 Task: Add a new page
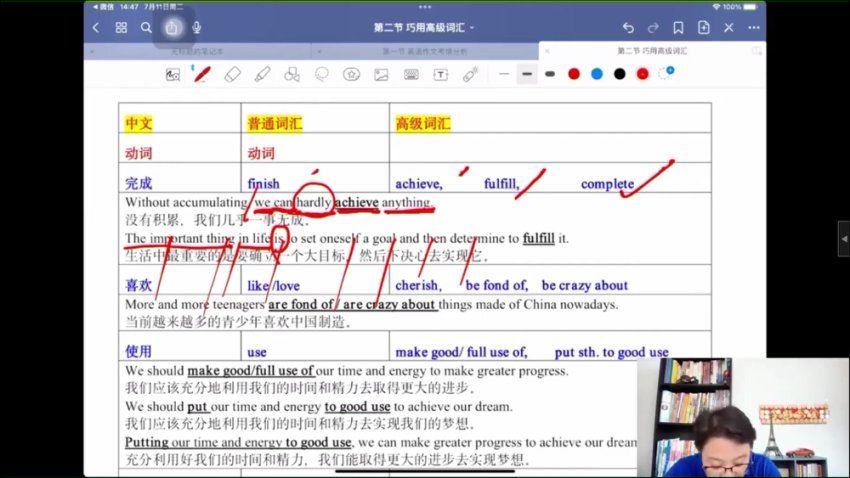(x=704, y=28)
